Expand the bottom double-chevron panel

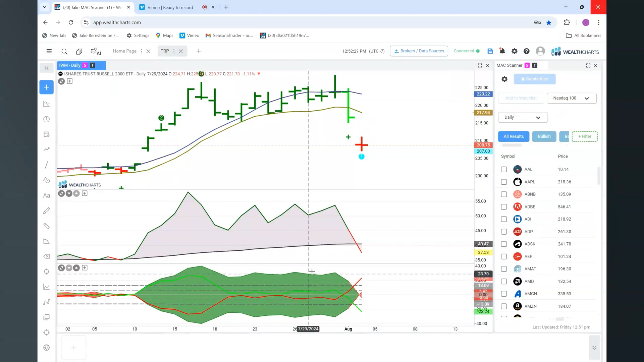click(594, 348)
